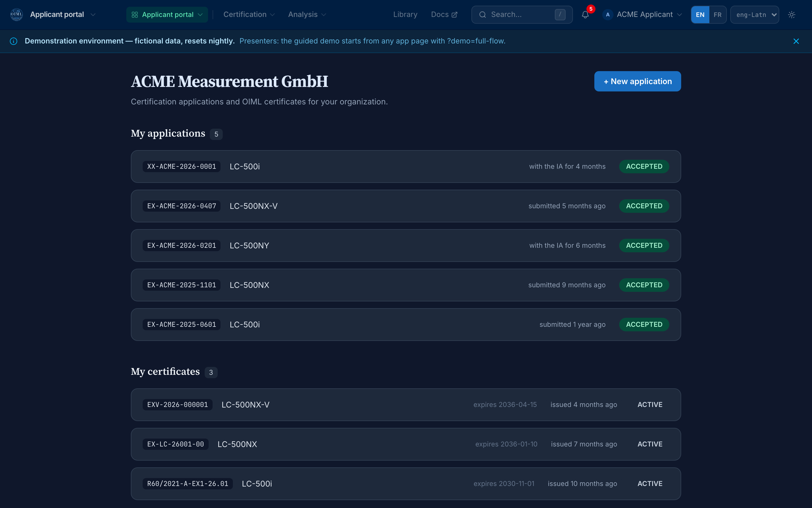Open application EX-ACME-2025-1101
This screenshot has width=812, height=508.
(x=406, y=285)
